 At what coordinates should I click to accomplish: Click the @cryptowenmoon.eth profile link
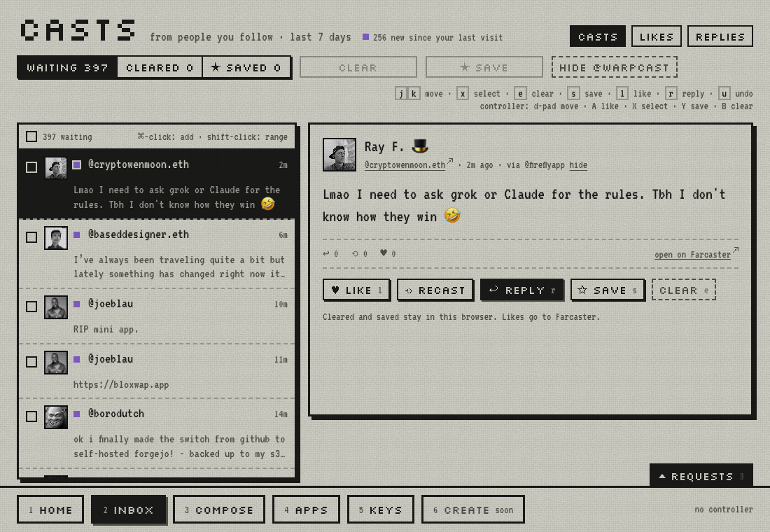(x=405, y=165)
